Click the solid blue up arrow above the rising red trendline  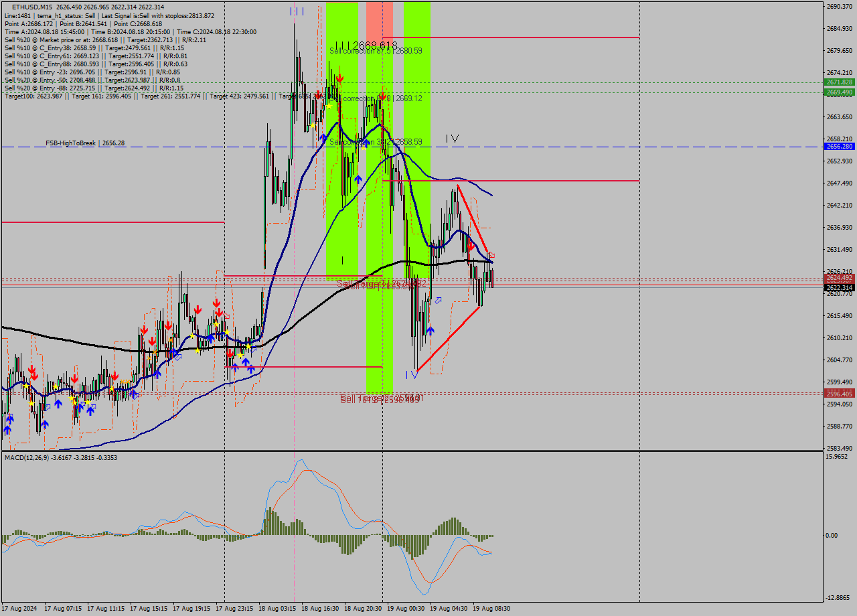[x=431, y=331]
